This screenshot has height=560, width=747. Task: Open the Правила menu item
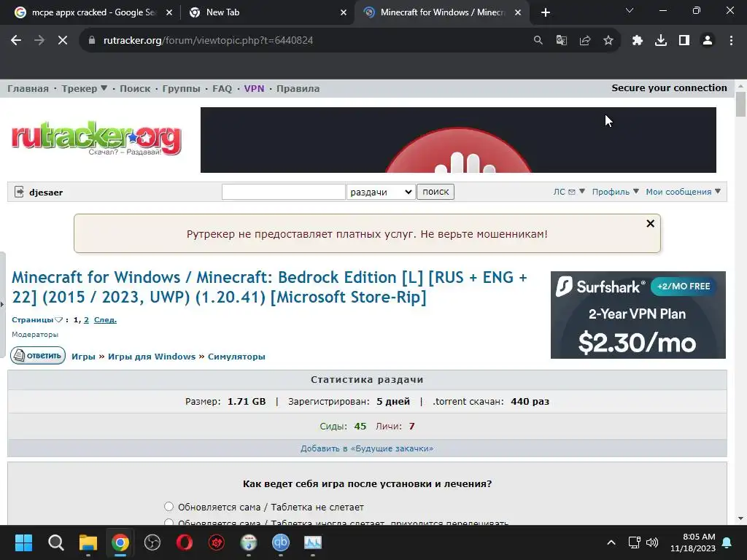tap(298, 88)
